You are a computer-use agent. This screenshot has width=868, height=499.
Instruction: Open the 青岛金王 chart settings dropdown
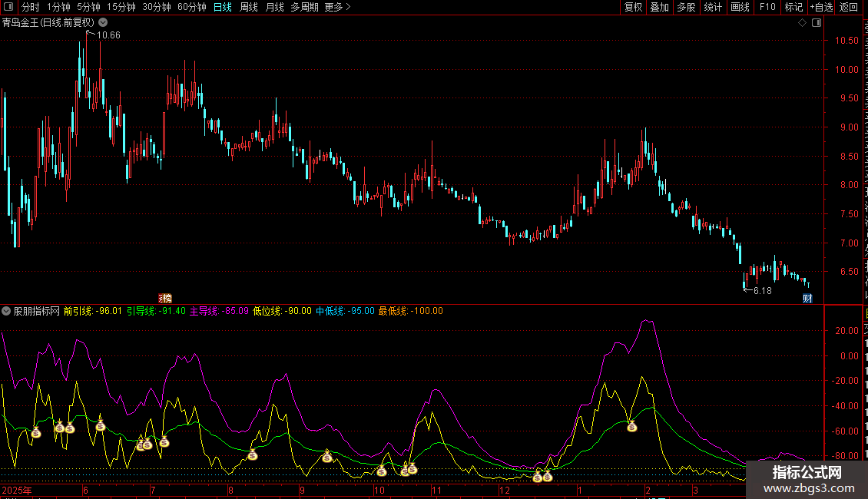pyautogui.click(x=103, y=23)
